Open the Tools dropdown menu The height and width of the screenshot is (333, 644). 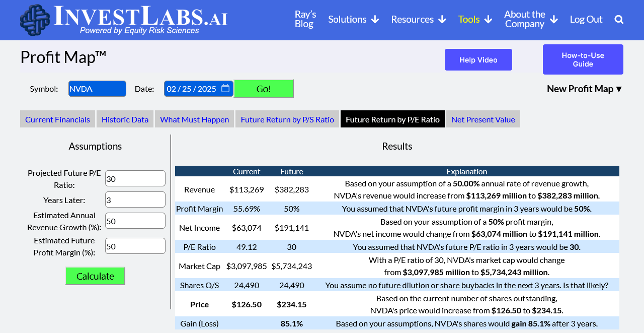pyautogui.click(x=474, y=19)
